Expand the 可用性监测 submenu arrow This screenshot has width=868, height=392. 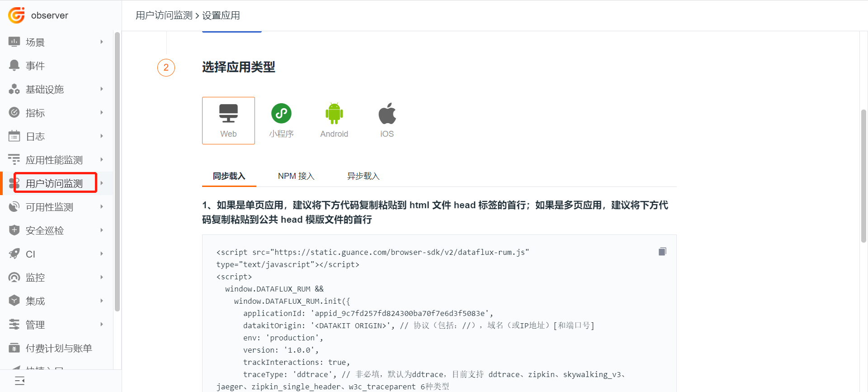[x=102, y=207]
